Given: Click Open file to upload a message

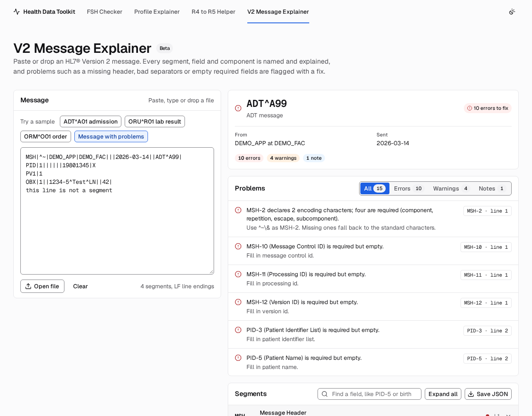Looking at the screenshot, I should point(42,286).
